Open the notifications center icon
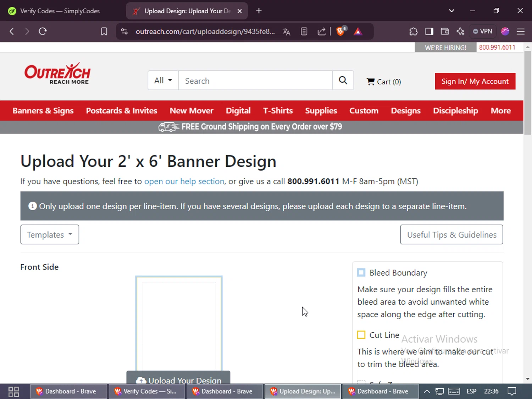 coord(512,391)
